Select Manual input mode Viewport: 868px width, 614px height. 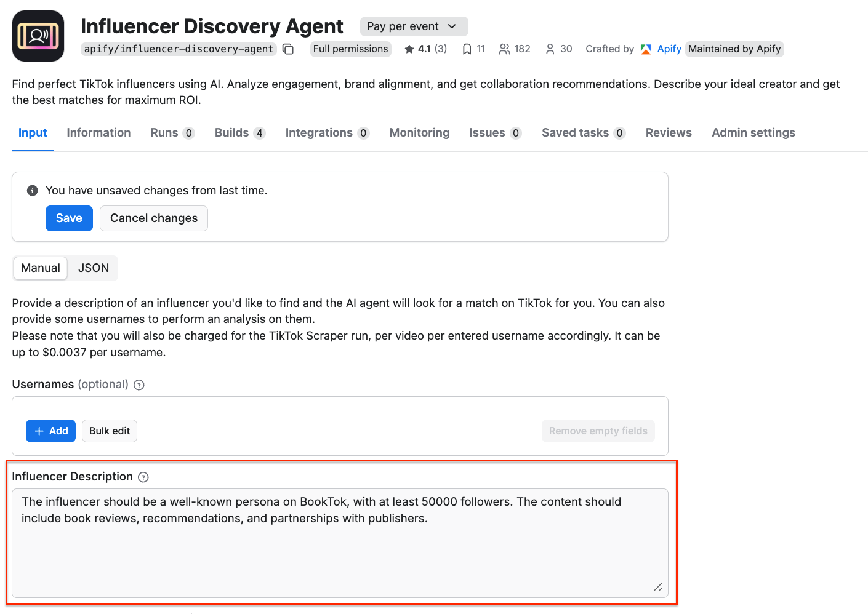tap(40, 268)
